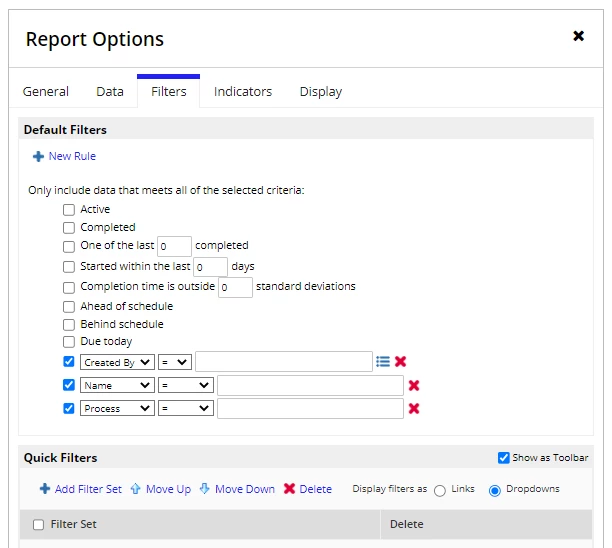The height and width of the screenshot is (548, 612).
Task: Tick the Due today checkbox
Action: point(69,342)
